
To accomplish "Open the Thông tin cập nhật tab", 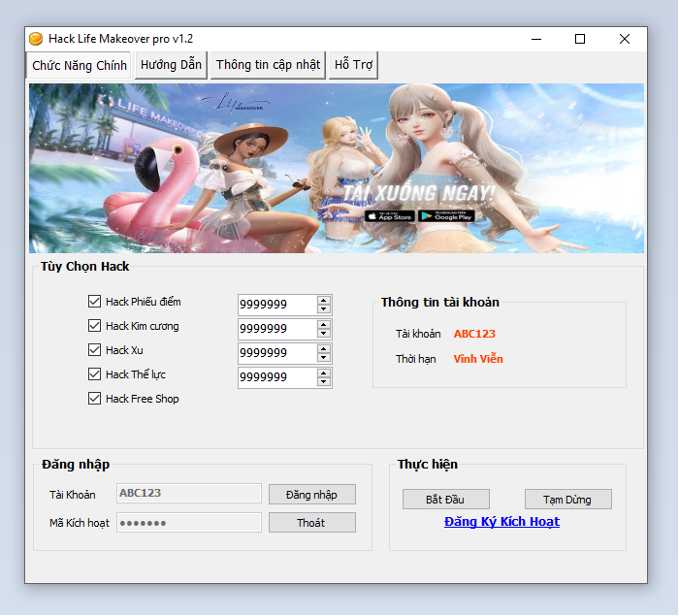I will click(x=268, y=65).
